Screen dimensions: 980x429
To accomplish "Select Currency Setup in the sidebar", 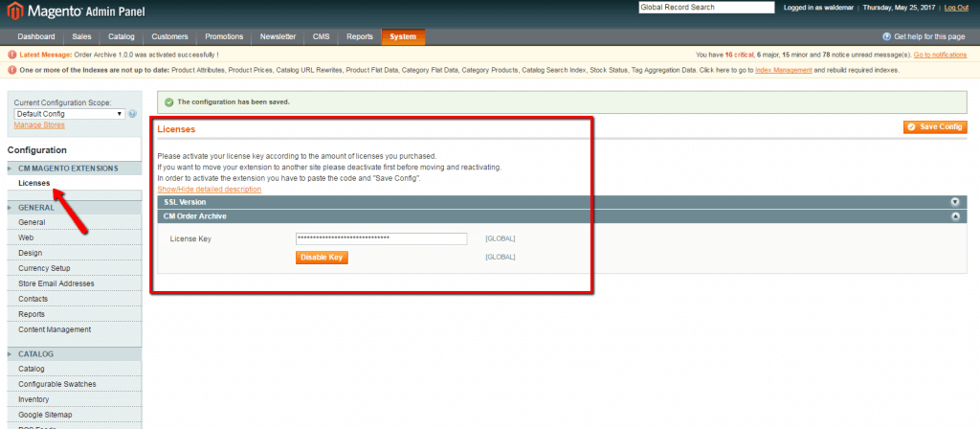I will pyautogui.click(x=44, y=268).
